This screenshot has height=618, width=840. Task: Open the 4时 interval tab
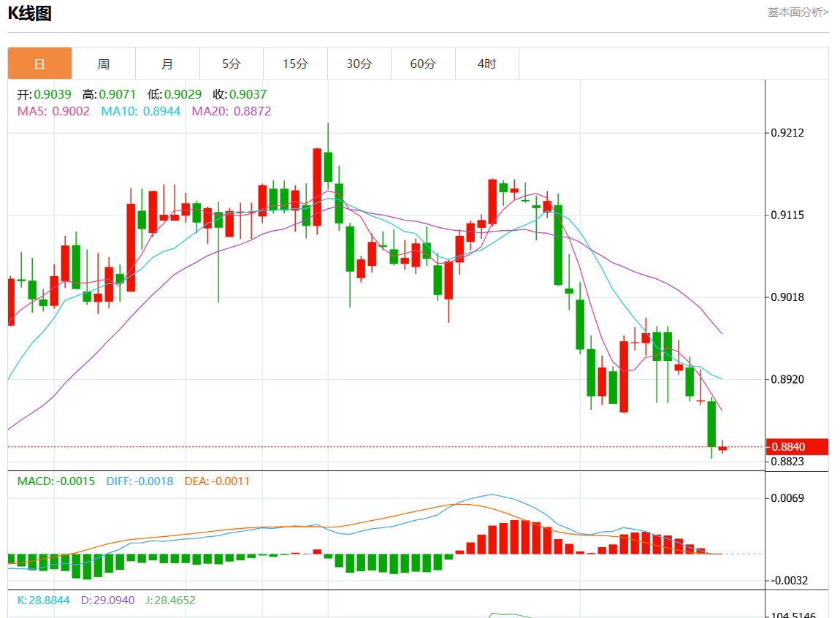pyautogui.click(x=487, y=64)
